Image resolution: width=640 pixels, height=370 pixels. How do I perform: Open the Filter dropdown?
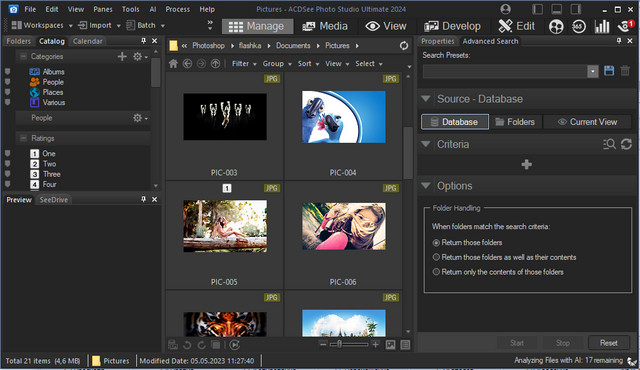pyautogui.click(x=244, y=64)
